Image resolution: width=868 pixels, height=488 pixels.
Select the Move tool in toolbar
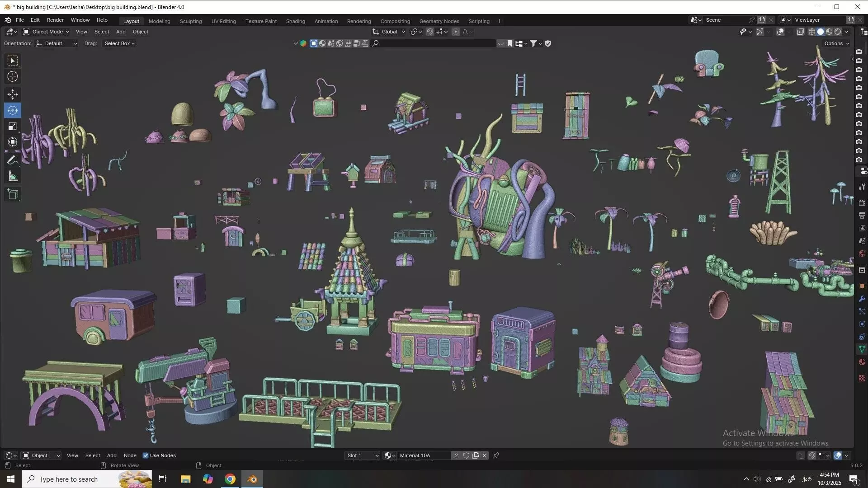(13, 94)
